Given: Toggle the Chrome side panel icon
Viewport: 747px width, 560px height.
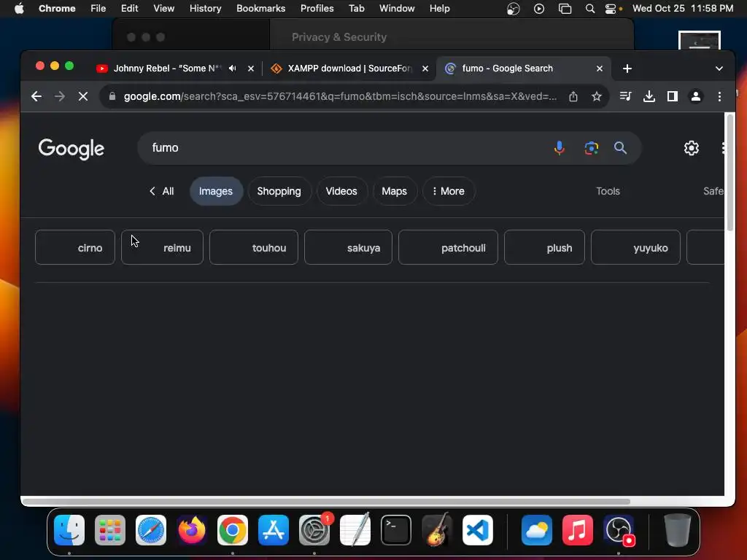Looking at the screenshot, I should click(672, 97).
